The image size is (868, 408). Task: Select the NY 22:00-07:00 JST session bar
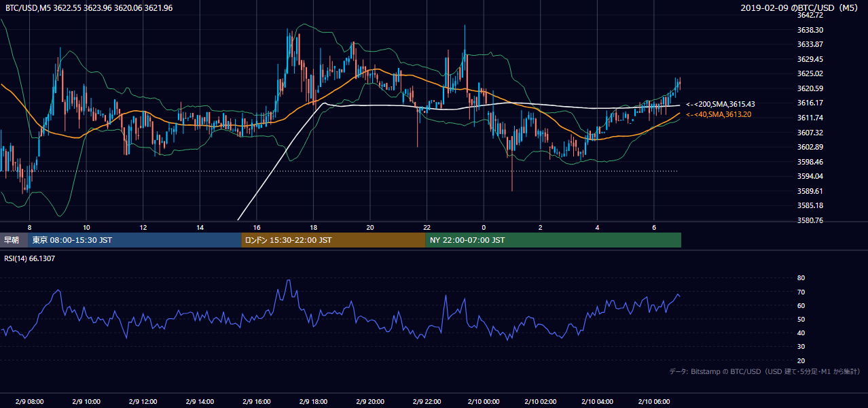click(553, 240)
